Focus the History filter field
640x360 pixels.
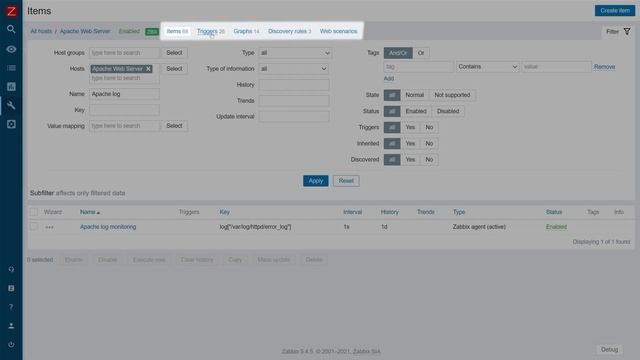pyautogui.click(x=294, y=85)
